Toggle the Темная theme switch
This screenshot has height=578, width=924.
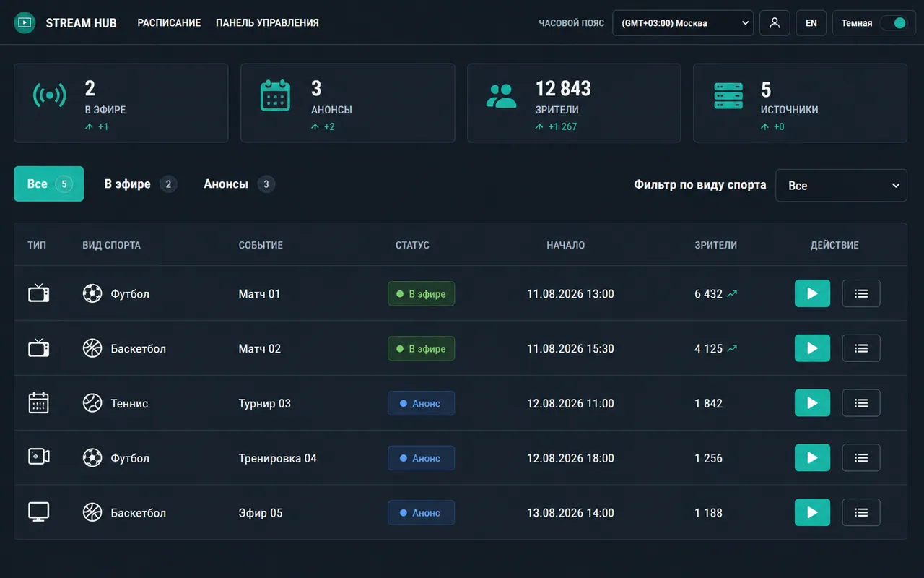pos(893,23)
